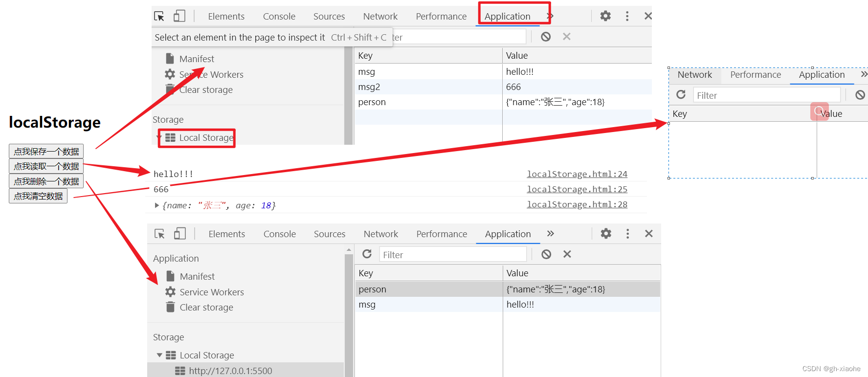This screenshot has width=868, height=377.
Task: Switch to Elements tab in top DevTools
Action: (x=226, y=16)
